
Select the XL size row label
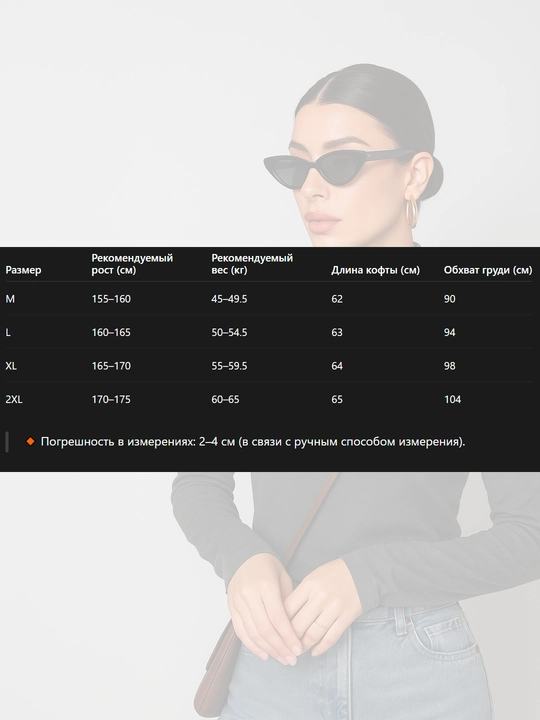click(x=11, y=366)
